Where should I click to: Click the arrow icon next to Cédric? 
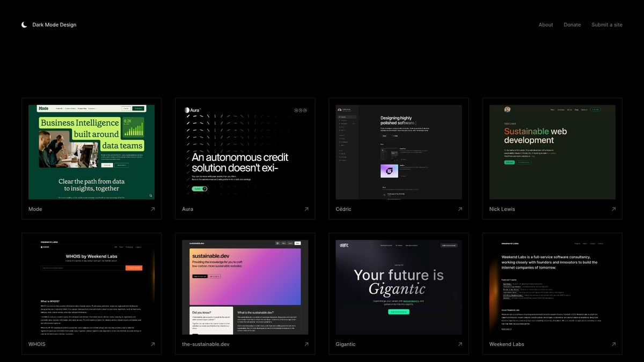[460, 209]
